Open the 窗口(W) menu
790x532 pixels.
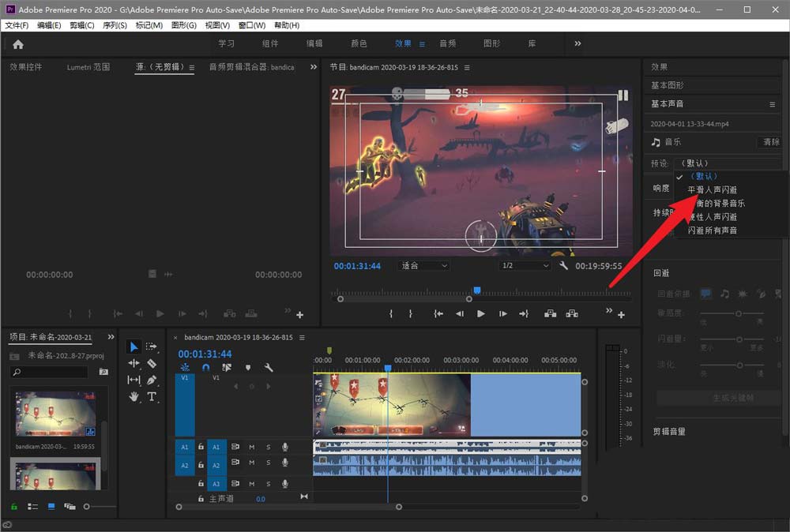pos(252,25)
